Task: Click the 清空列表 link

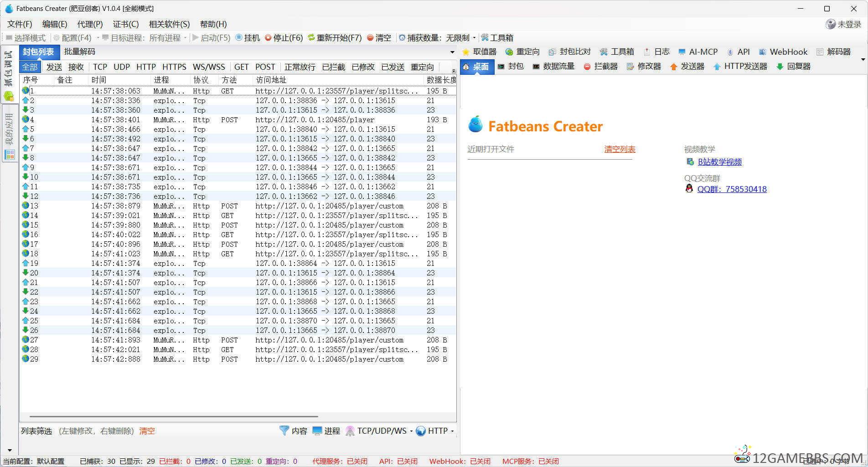Action: 620,149
